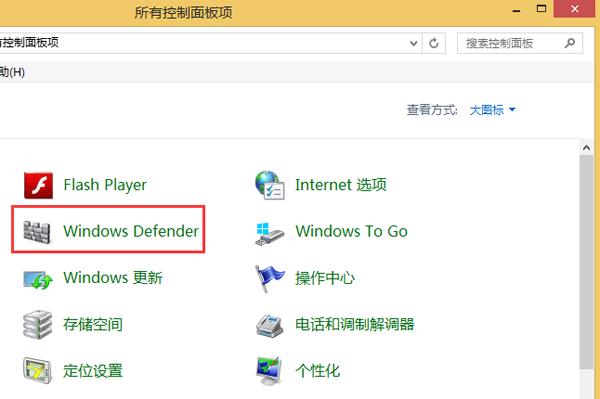Open the Internet 选项 link
600x399 pixels.
pos(341,185)
